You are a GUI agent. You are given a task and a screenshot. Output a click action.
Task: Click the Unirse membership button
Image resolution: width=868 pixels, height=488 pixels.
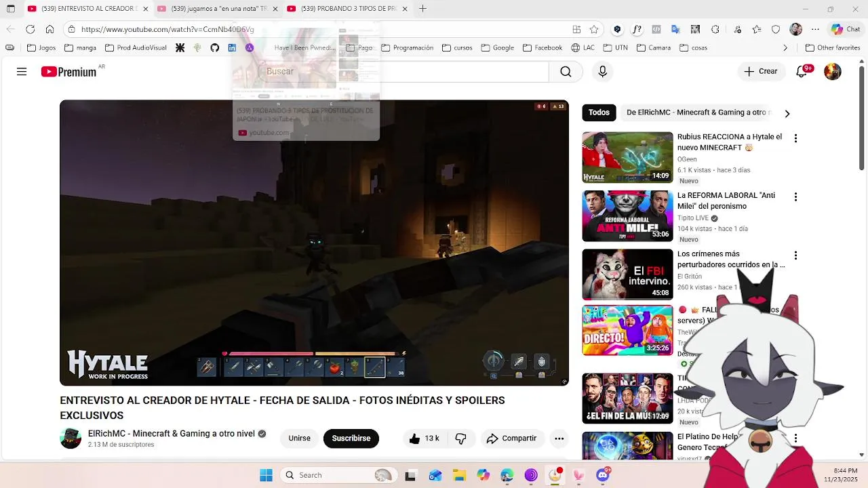point(299,439)
